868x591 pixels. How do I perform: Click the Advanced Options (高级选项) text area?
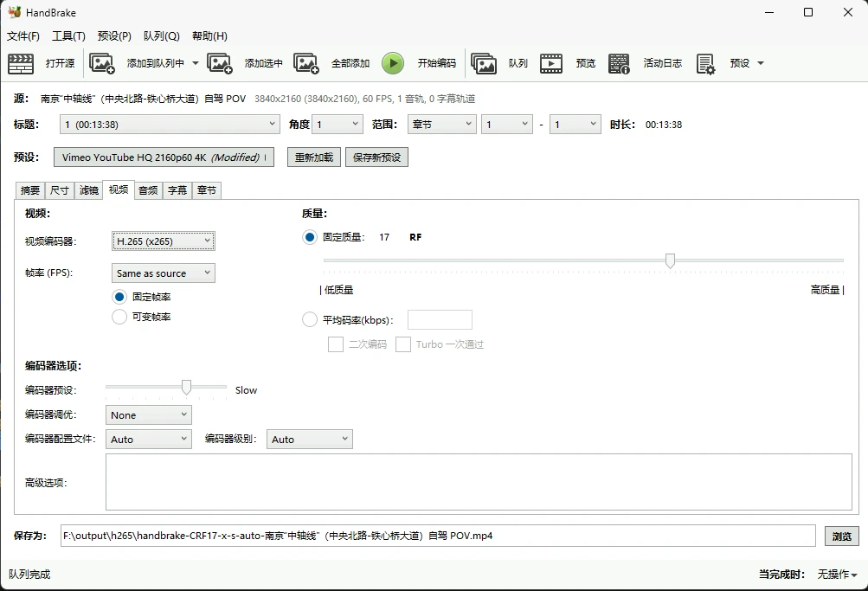[479, 482]
